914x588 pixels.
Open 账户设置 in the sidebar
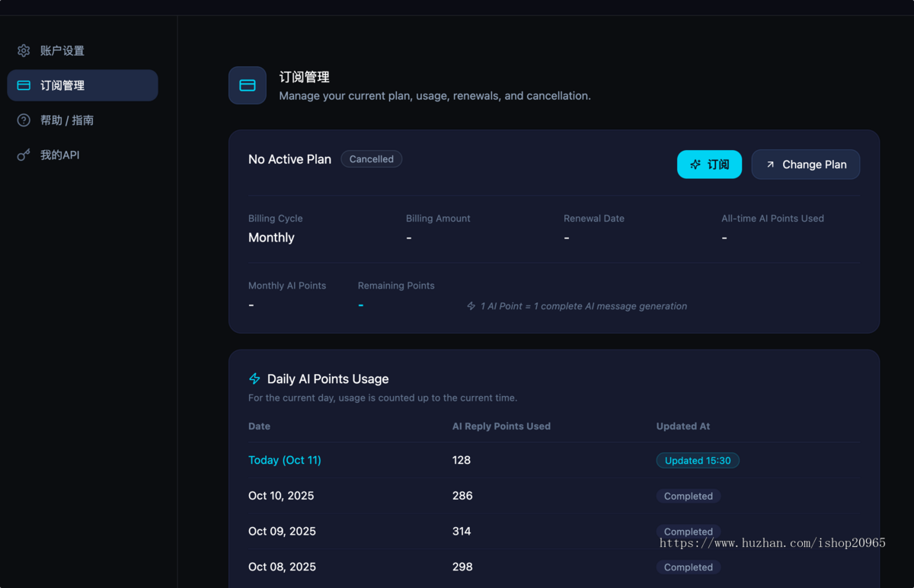pyautogui.click(x=82, y=51)
